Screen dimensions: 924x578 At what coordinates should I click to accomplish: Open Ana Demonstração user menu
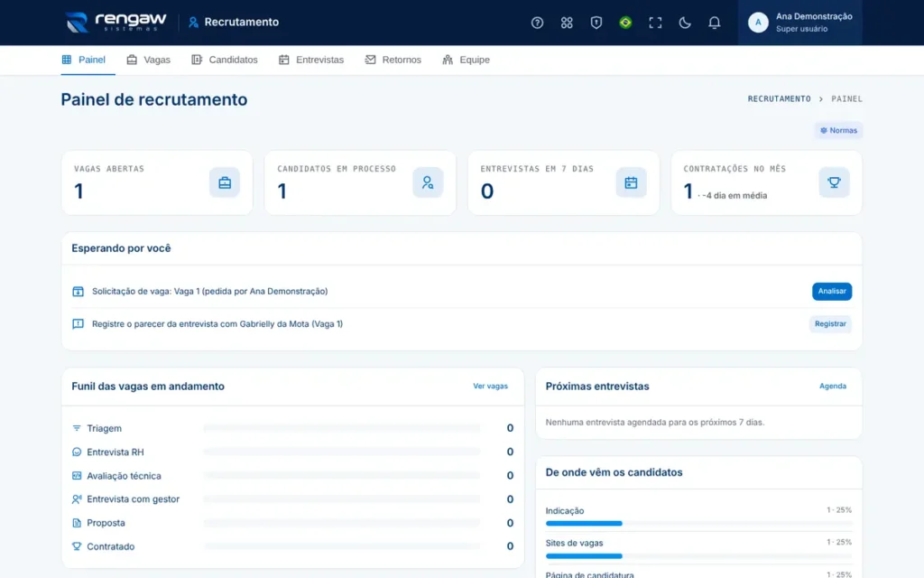[799, 23]
